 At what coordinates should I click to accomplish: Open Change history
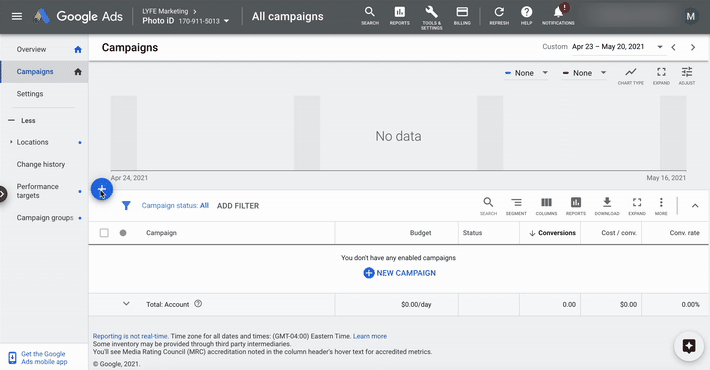[41, 164]
